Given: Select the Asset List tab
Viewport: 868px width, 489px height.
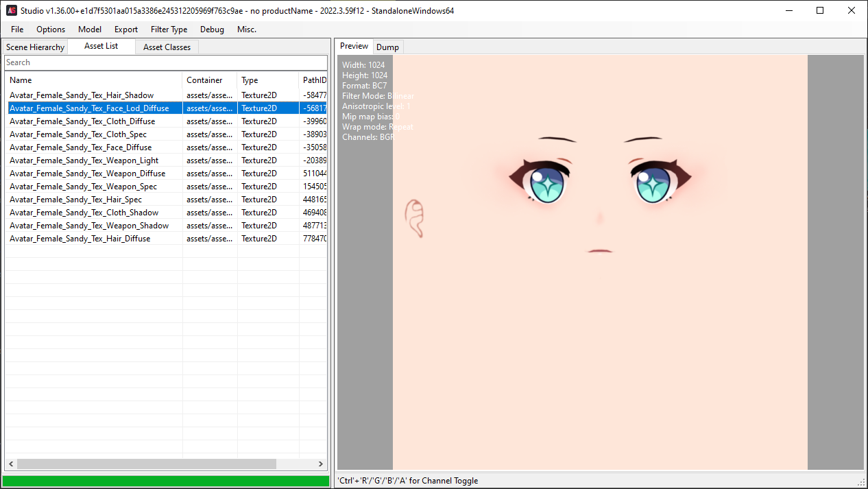Looking at the screenshot, I should point(101,46).
